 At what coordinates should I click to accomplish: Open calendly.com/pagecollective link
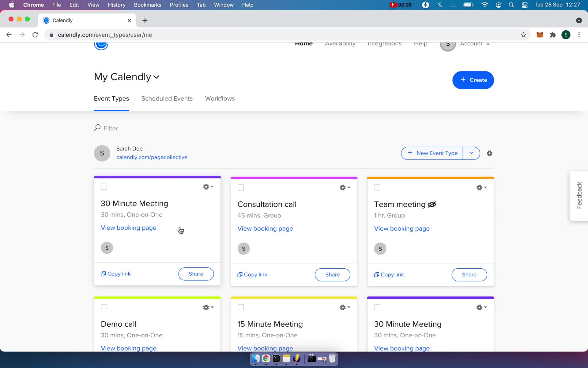(x=152, y=157)
